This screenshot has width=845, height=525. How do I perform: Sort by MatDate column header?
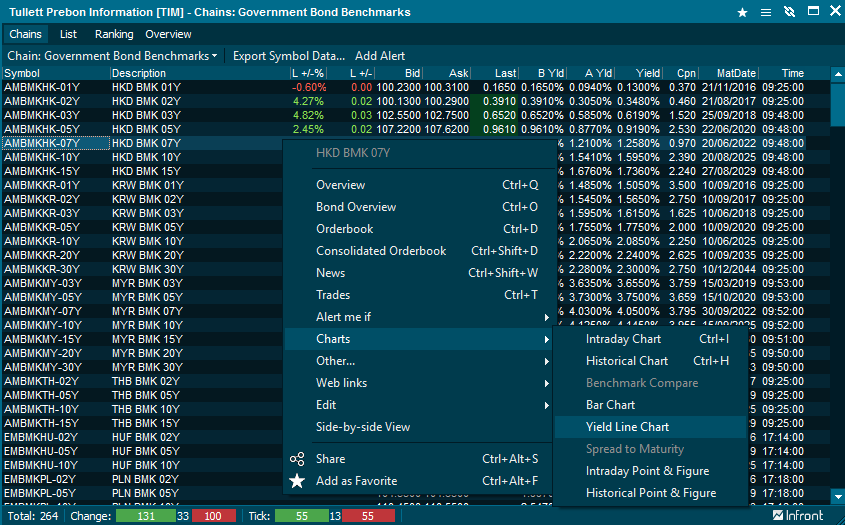[x=729, y=73]
